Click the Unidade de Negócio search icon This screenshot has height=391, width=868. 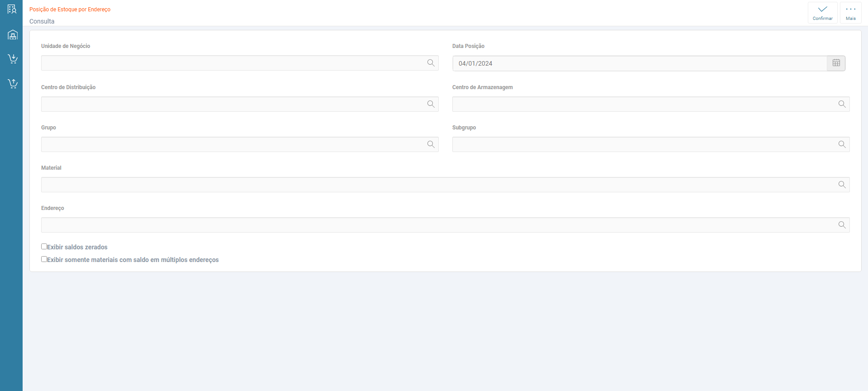pos(431,63)
